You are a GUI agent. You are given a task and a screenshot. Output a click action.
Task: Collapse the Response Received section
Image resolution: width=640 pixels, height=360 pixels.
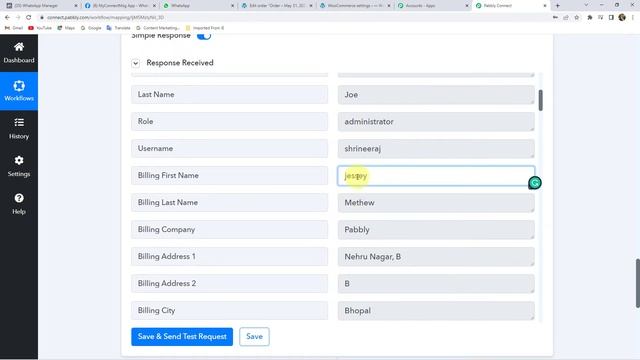coord(136,63)
